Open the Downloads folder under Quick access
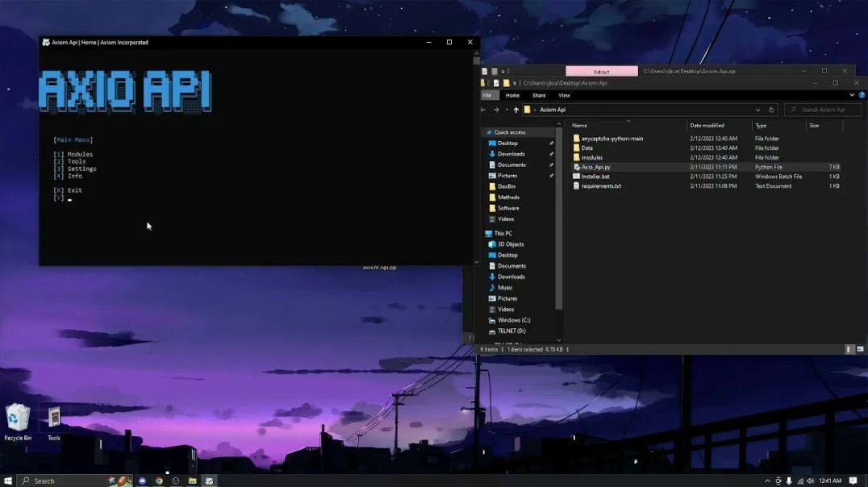Viewport: 868px width, 487px height. [511, 154]
